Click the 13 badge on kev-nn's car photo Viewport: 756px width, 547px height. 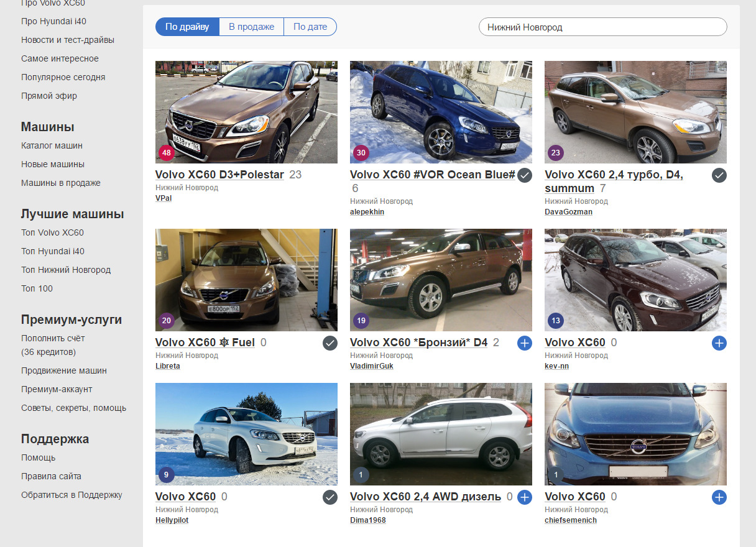click(555, 321)
